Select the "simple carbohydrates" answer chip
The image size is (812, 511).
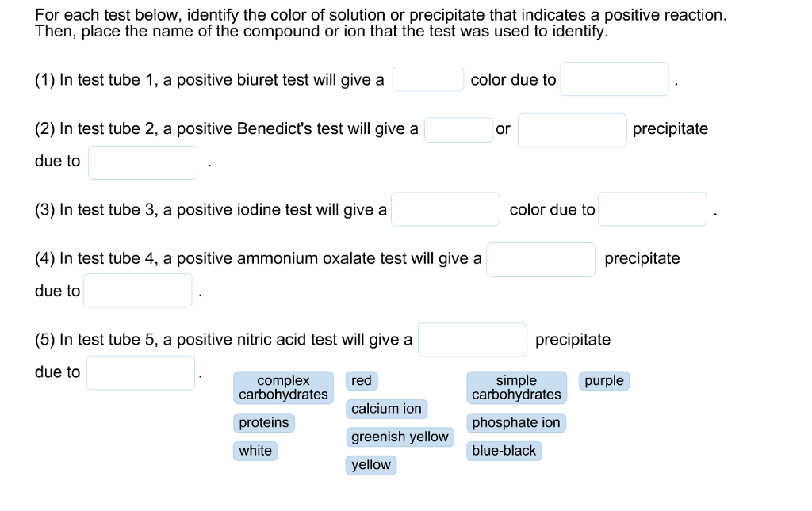tap(516, 387)
